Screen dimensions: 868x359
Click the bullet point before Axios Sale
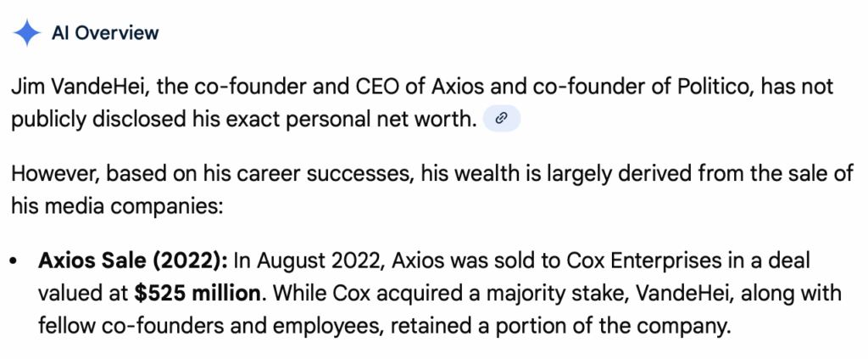(x=14, y=261)
